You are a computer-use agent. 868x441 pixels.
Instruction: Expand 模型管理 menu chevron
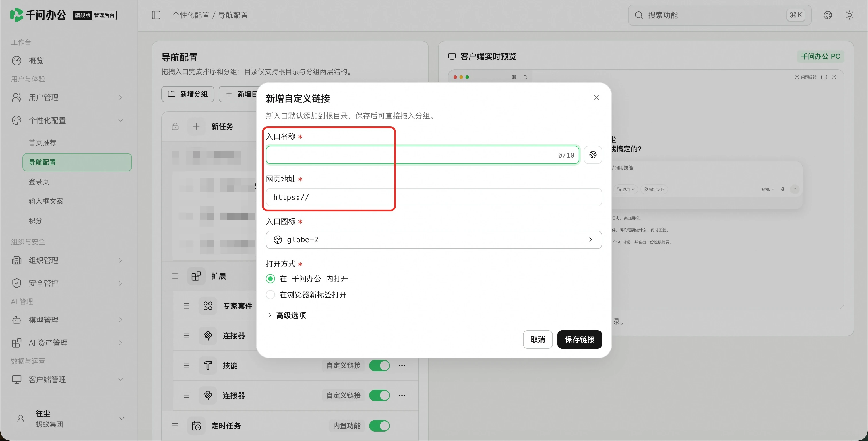coord(121,320)
